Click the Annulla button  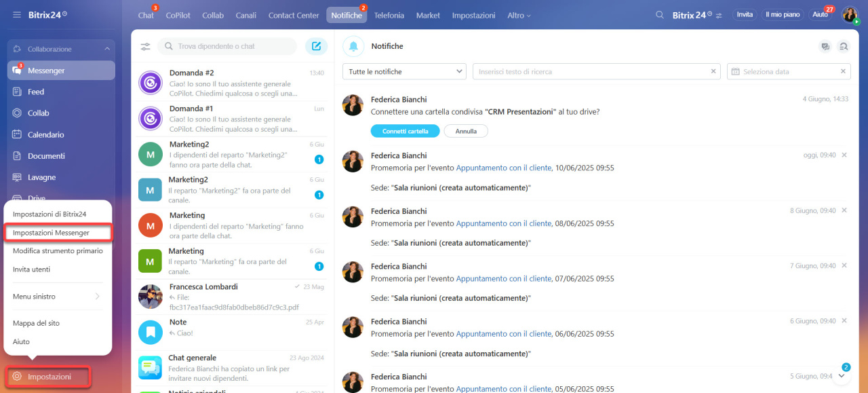[x=466, y=131]
